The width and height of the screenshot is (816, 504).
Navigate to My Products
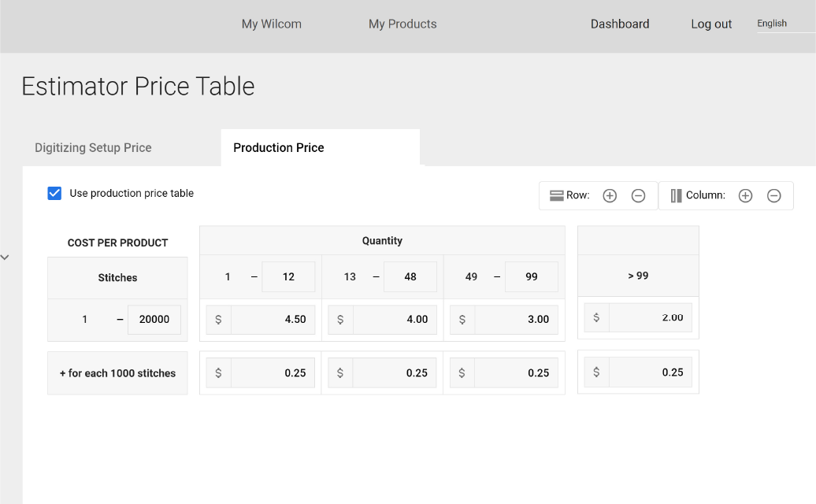402,24
